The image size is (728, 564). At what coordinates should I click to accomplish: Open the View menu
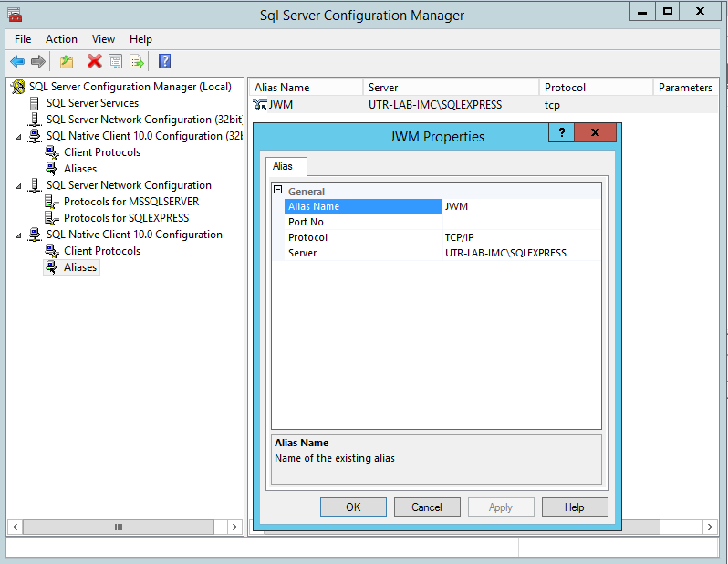pyautogui.click(x=103, y=39)
